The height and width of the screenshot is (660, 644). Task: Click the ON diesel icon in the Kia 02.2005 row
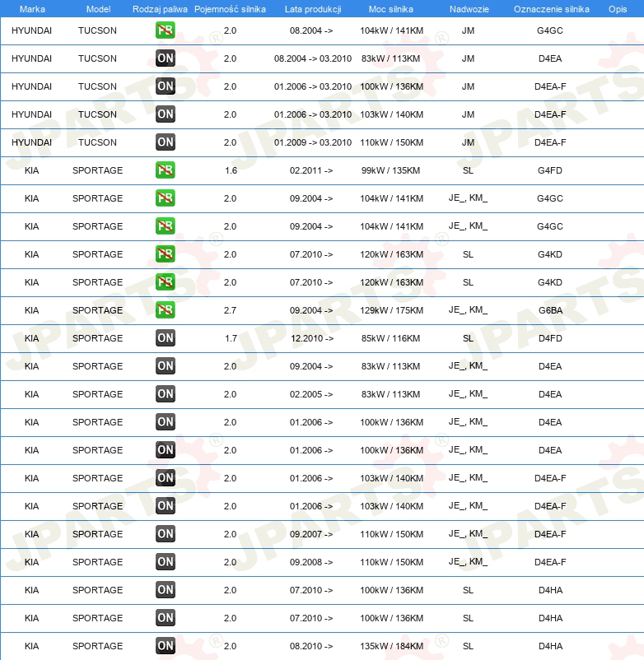pos(165,394)
